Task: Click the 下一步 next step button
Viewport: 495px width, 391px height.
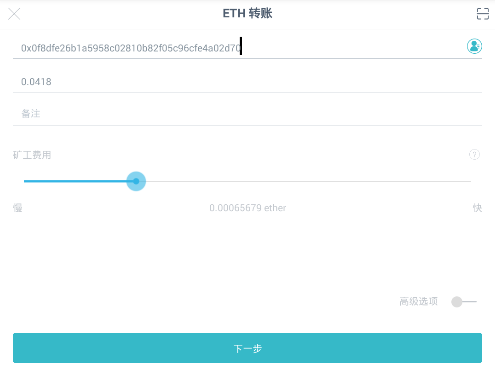Action: click(247, 348)
